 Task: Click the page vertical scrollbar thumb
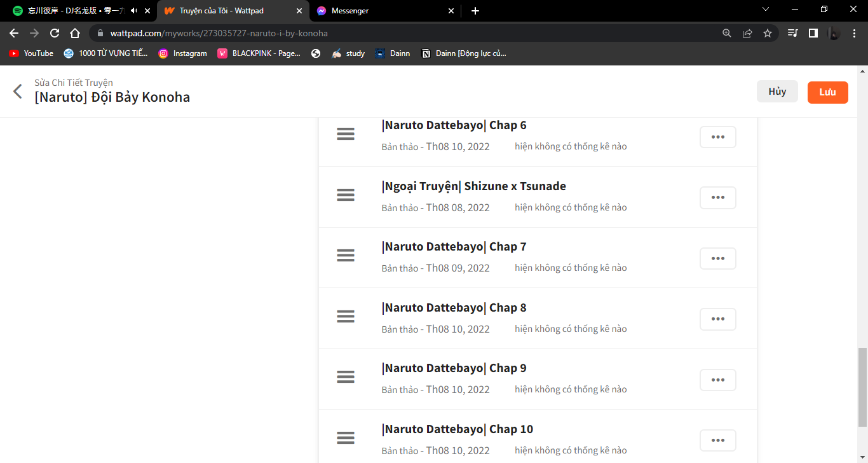point(862,387)
